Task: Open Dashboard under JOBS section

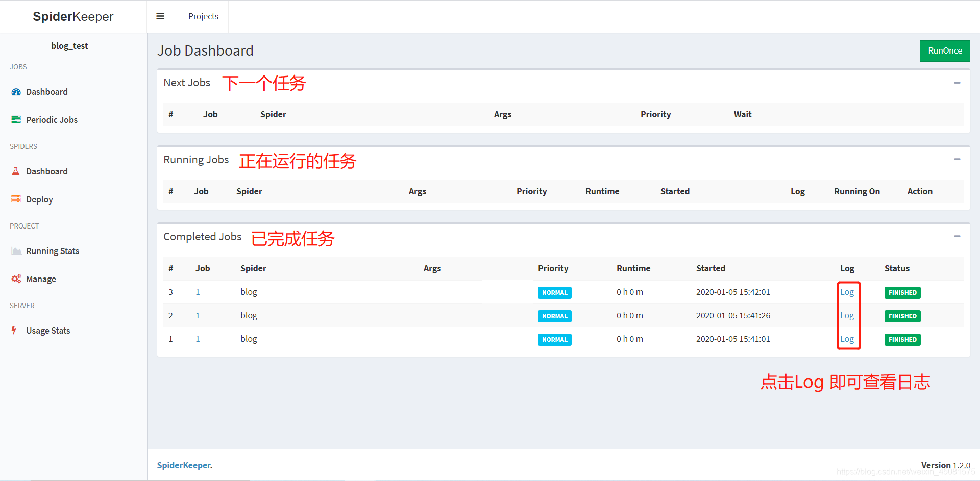Action: tap(47, 92)
